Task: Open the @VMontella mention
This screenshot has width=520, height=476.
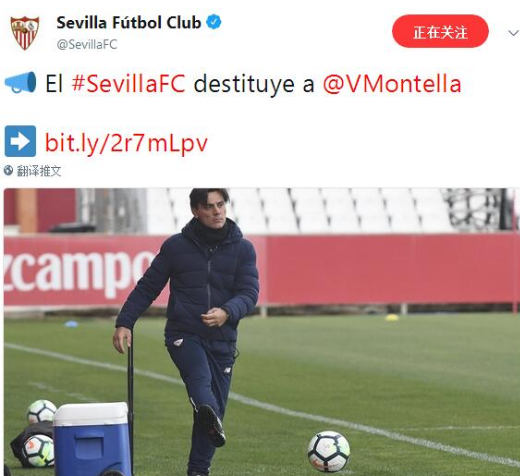Action: coord(392,83)
